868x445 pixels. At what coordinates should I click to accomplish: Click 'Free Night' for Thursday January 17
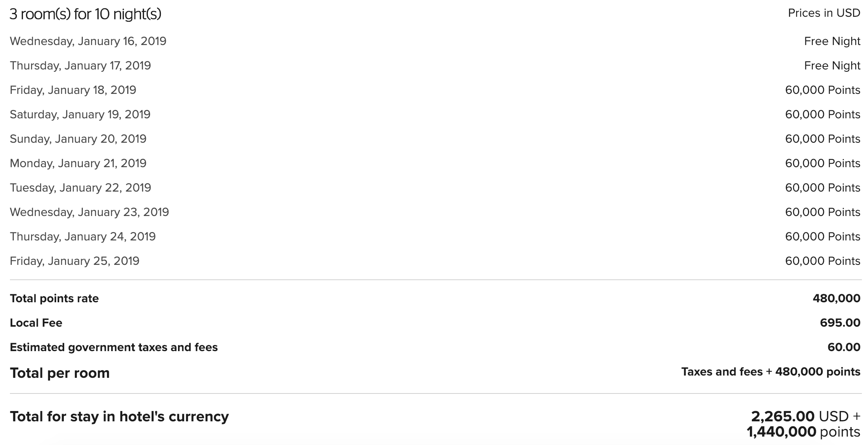(x=832, y=66)
